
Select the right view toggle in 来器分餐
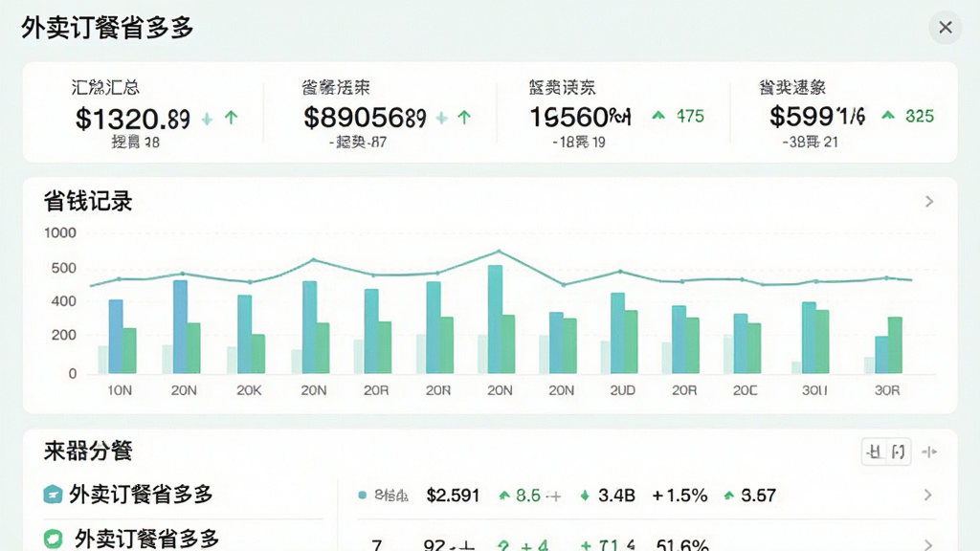[x=899, y=452]
